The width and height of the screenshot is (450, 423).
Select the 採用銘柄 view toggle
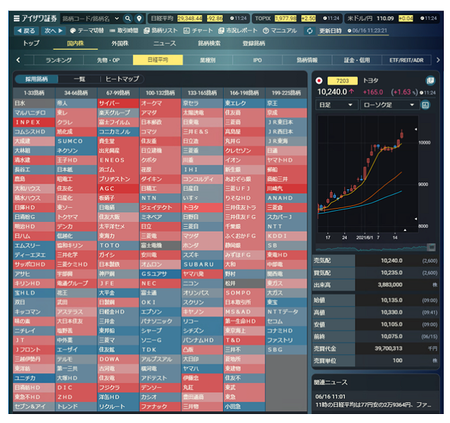click(36, 79)
